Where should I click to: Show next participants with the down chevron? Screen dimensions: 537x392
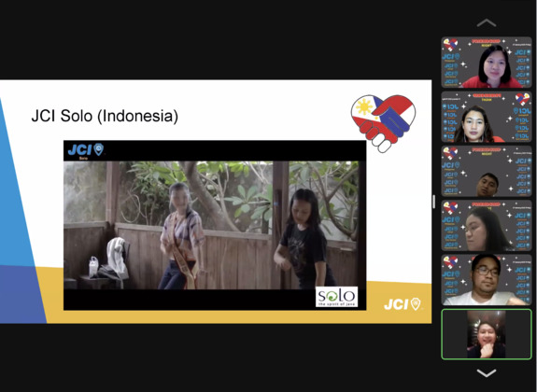[x=487, y=372]
